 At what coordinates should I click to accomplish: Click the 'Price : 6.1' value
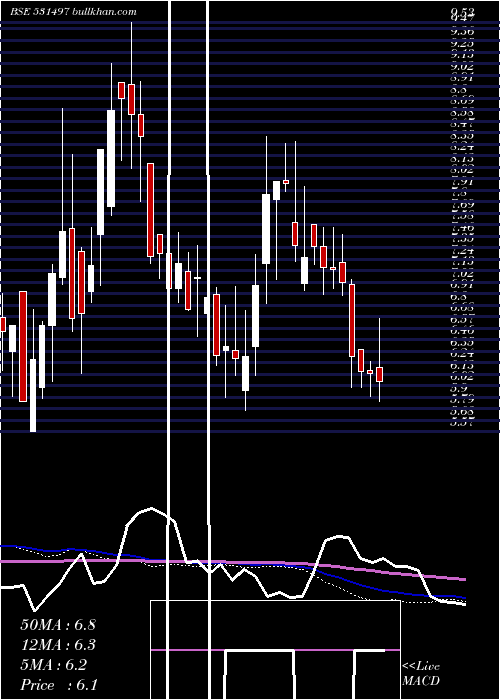click(x=59, y=685)
